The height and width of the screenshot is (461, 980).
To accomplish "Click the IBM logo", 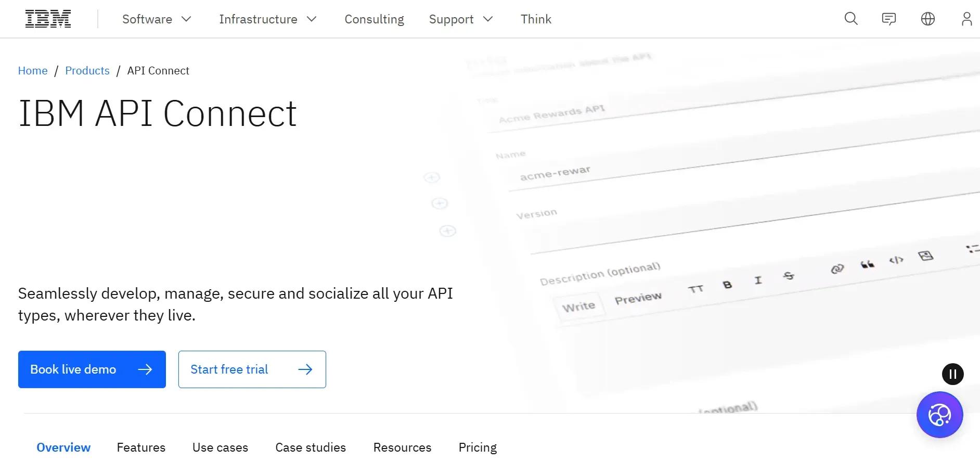I will 48,19.
